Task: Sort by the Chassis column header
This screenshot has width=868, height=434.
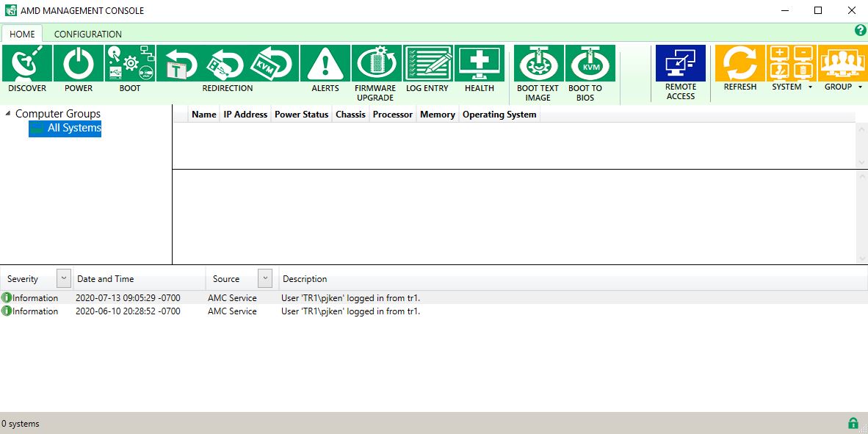Action: [350, 115]
